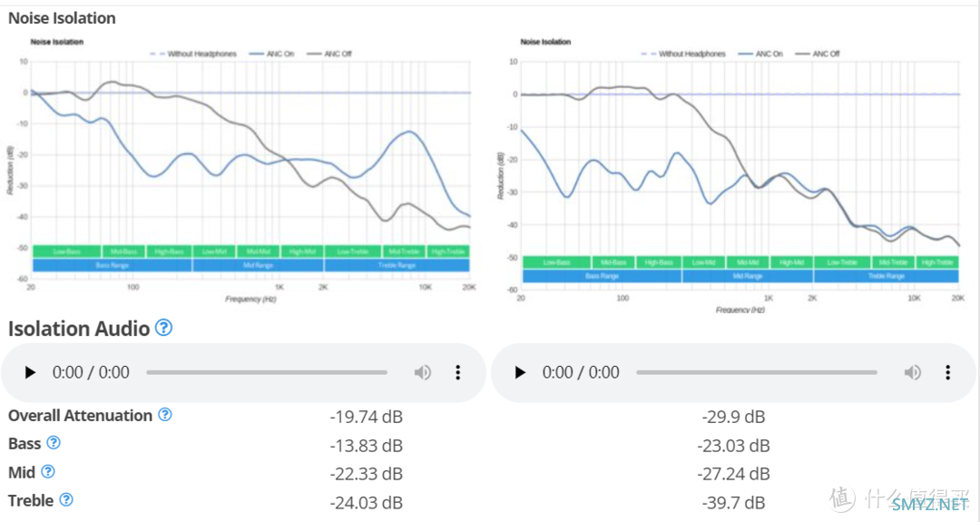Click the 'Overall Attenuation' label
The height and width of the screenshot is (522, 980).
[x=80, y=415]
